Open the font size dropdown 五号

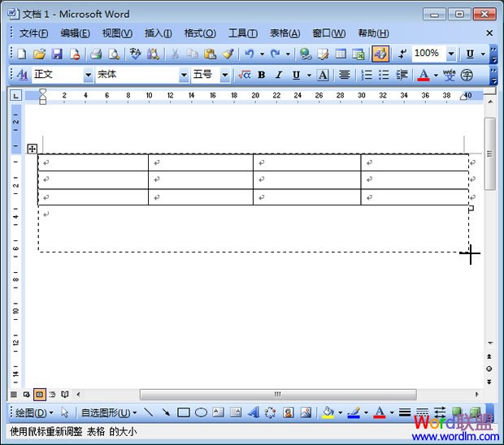point(225,75)
